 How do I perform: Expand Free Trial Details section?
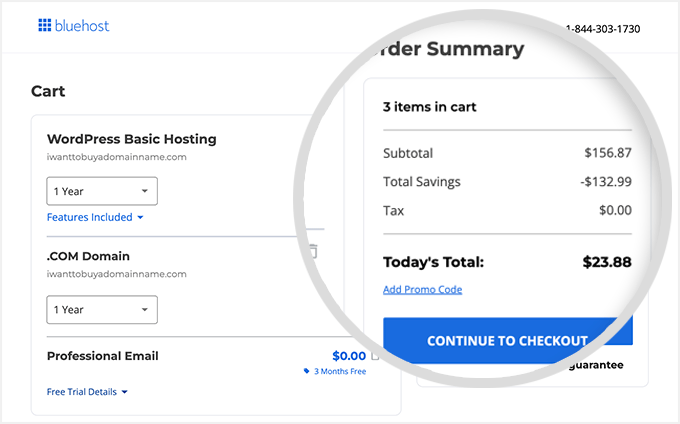tap(87, 392)
